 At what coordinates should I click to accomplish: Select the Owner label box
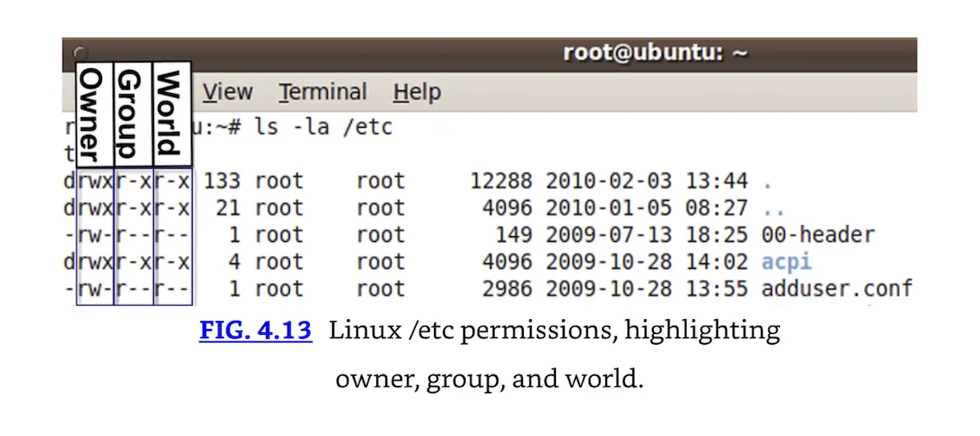94,114
